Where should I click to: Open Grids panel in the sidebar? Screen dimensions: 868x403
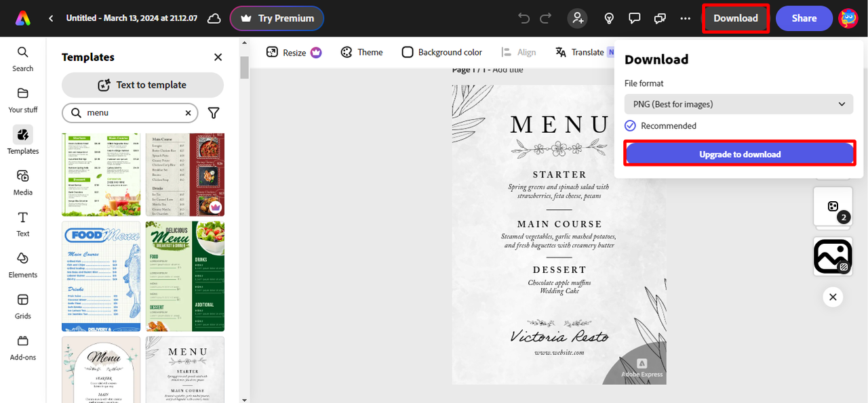click(22, 307)
